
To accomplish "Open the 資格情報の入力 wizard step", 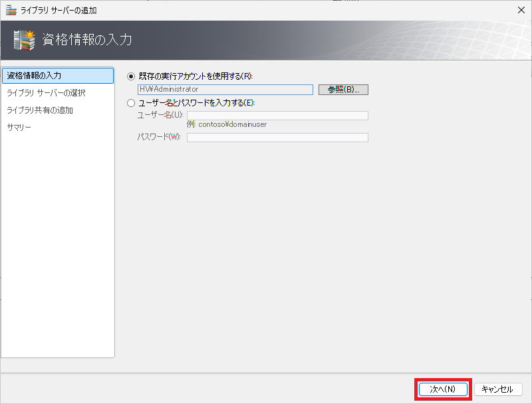I will [x=58, y=76].
